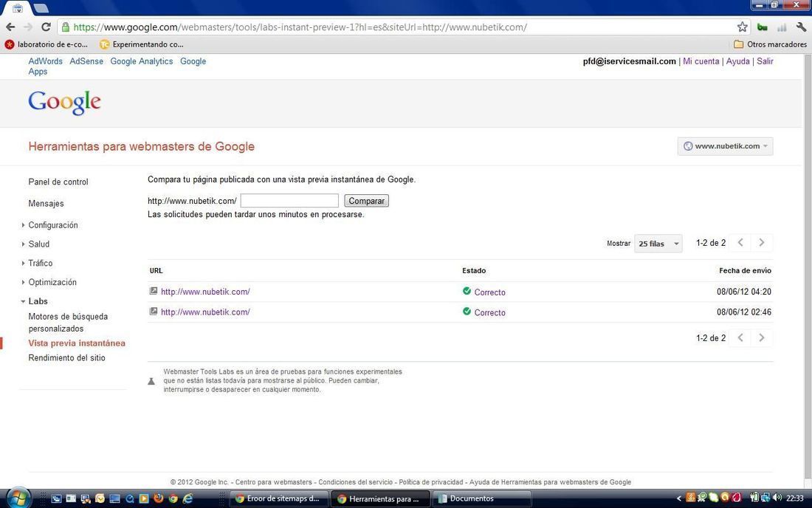The image size is (812, 508).
Task: Click bottom pagination previous arrow
Action: coord(740,337)
